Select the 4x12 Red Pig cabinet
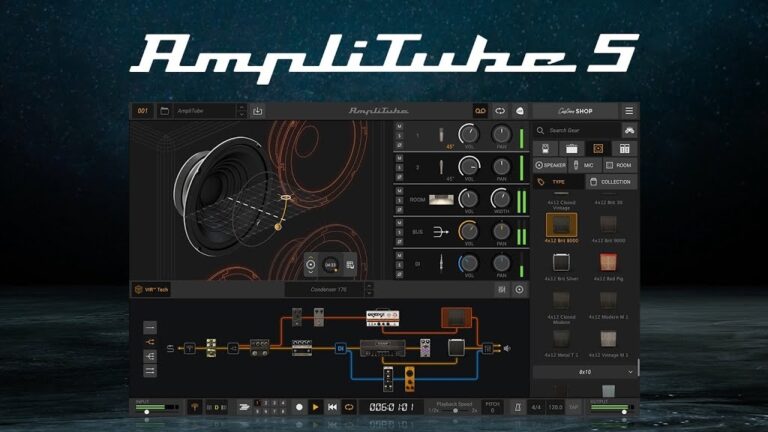 click(x=608, y=266)
